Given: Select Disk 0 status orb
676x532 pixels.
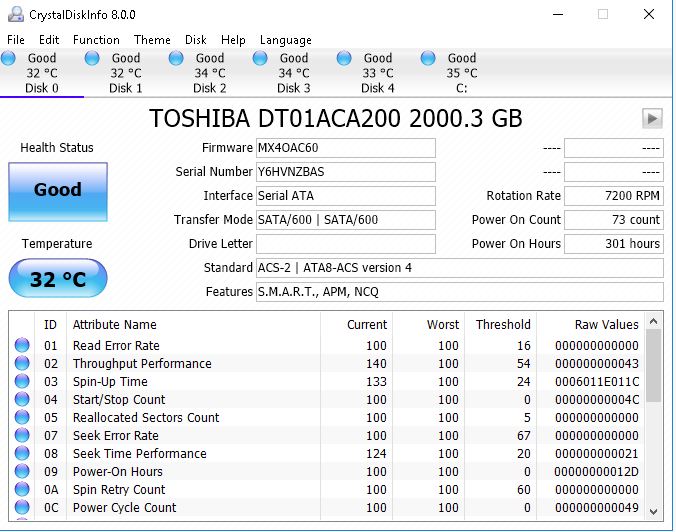Looking at the screenshot, I should point(9,59).
